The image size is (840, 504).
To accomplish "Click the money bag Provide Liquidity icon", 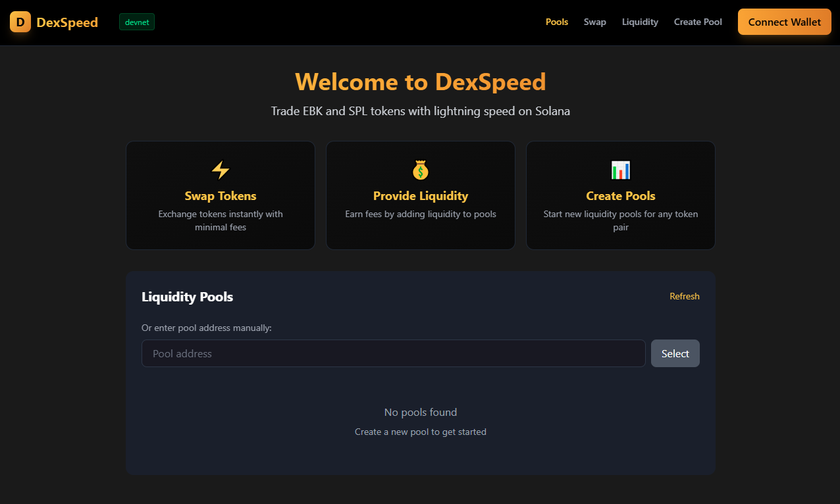I will pyautogui.click(x=420, y=169).
